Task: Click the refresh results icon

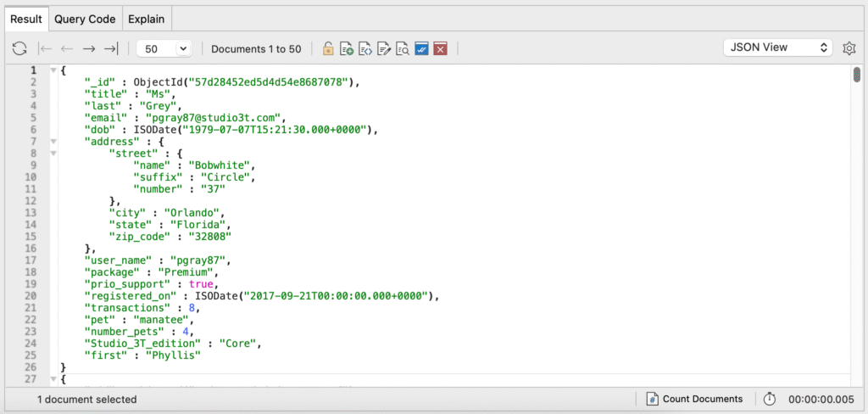Action: pos(19,49)
